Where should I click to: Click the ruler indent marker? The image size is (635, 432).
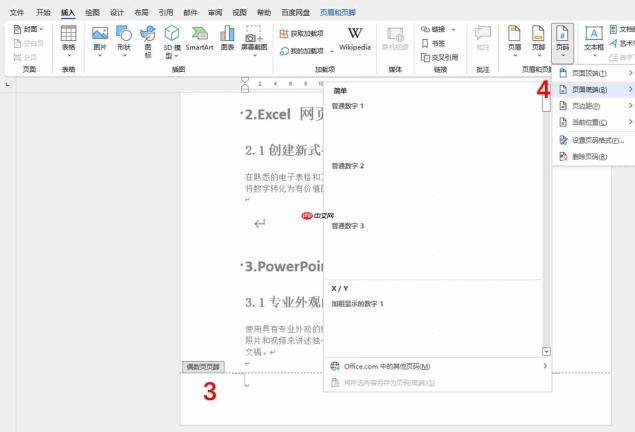(x=245, y=85)
